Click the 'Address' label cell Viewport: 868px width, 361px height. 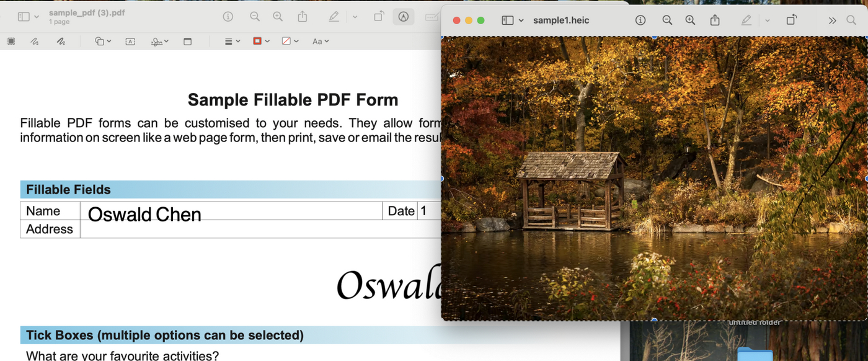pyautogui.click(x=50, y=229)
